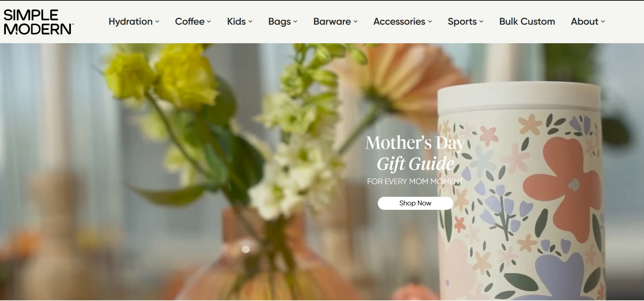This screenshot has width=644, height=301.
Task: Click the Shop Now button
Action: click(415, 203)
